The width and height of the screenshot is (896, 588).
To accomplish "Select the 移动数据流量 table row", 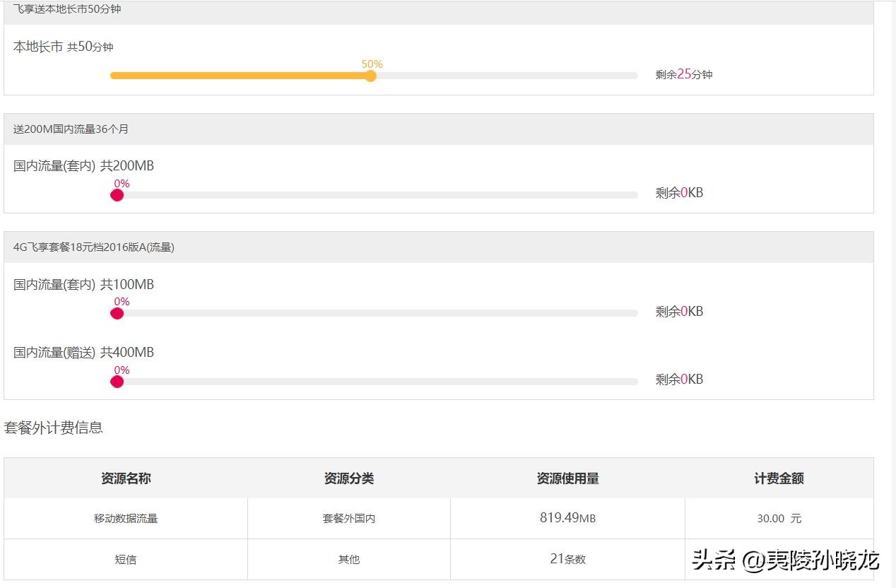I will tap(125, 518).
